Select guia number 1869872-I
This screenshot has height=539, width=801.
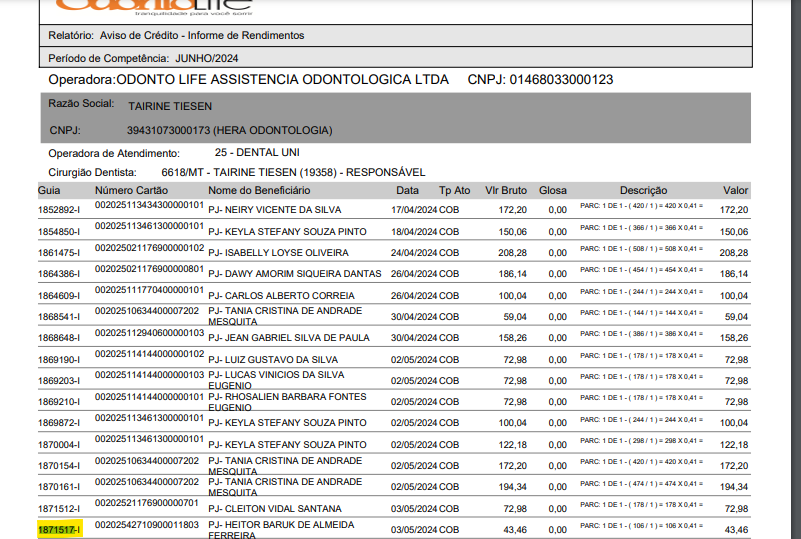click(x=59, y=423)
